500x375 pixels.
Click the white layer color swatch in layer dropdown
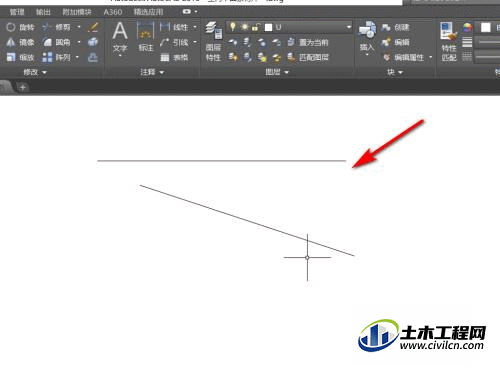268,27
